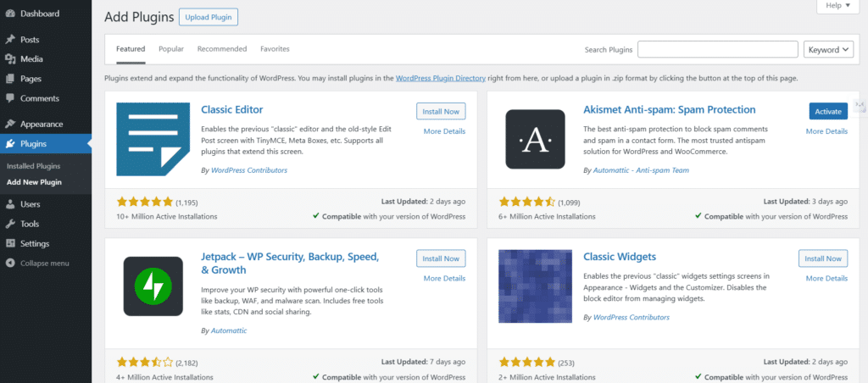Click the Jetpack lightning bolt logo
Viewport: 868px width, 383px height.
(153, 286)
